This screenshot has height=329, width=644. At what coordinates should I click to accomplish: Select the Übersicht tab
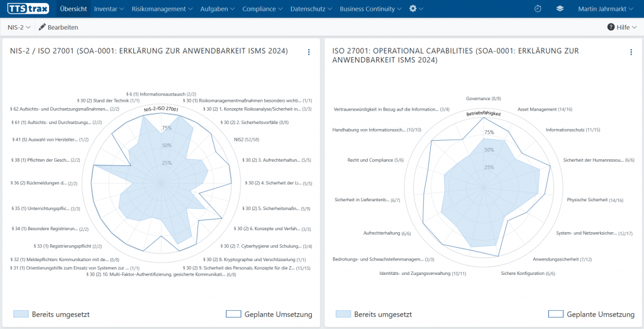[73, 9]
